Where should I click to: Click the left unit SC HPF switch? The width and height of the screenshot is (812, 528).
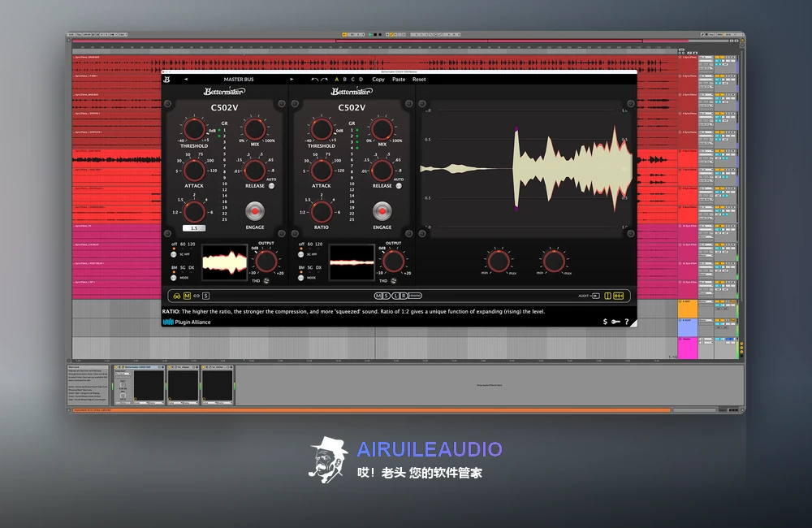pos(174,254)
